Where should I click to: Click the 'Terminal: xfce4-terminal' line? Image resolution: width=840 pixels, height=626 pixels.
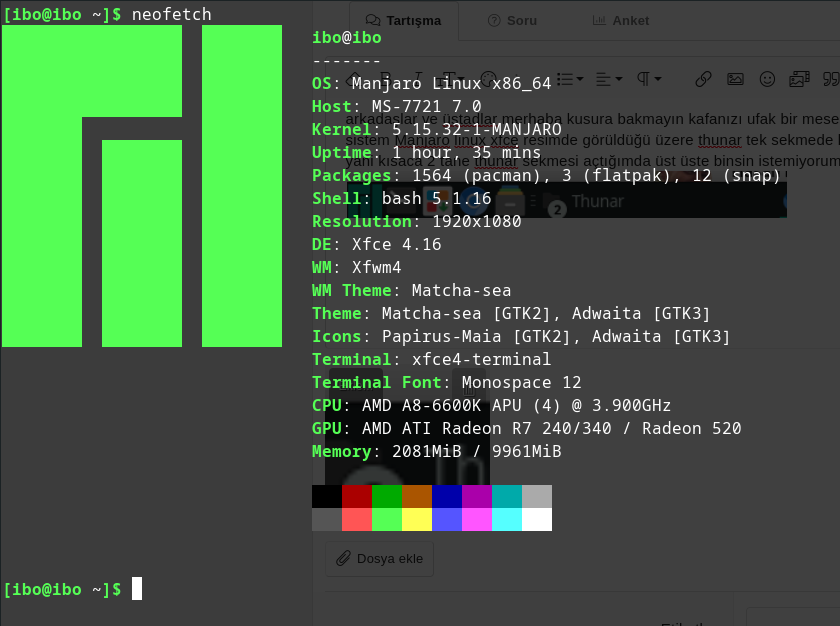coord(431,360)
